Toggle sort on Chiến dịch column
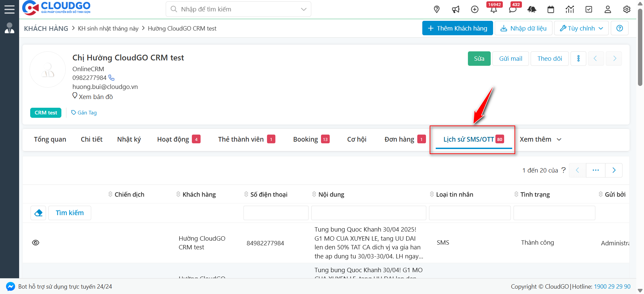Image resolution: width=644 pixels, height=294 pixels. (x=110, y=194)
